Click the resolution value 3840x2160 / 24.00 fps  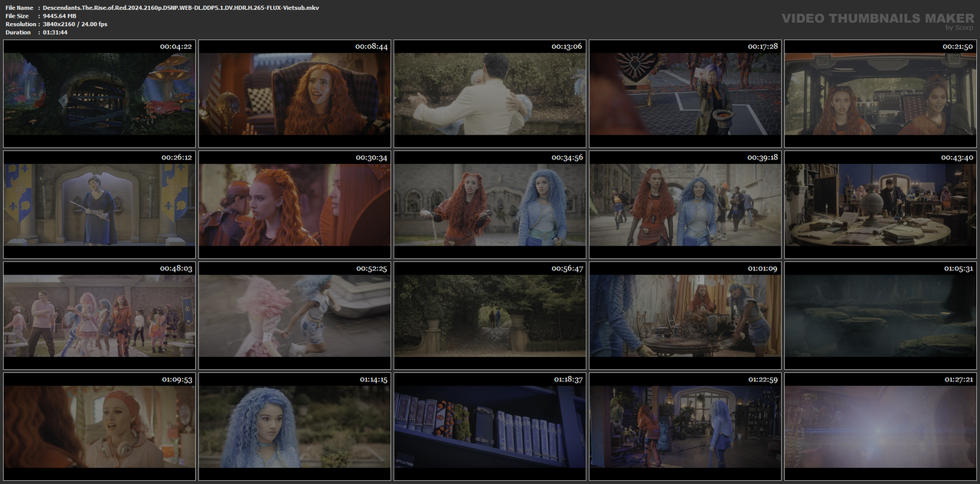tap(75, 25)
